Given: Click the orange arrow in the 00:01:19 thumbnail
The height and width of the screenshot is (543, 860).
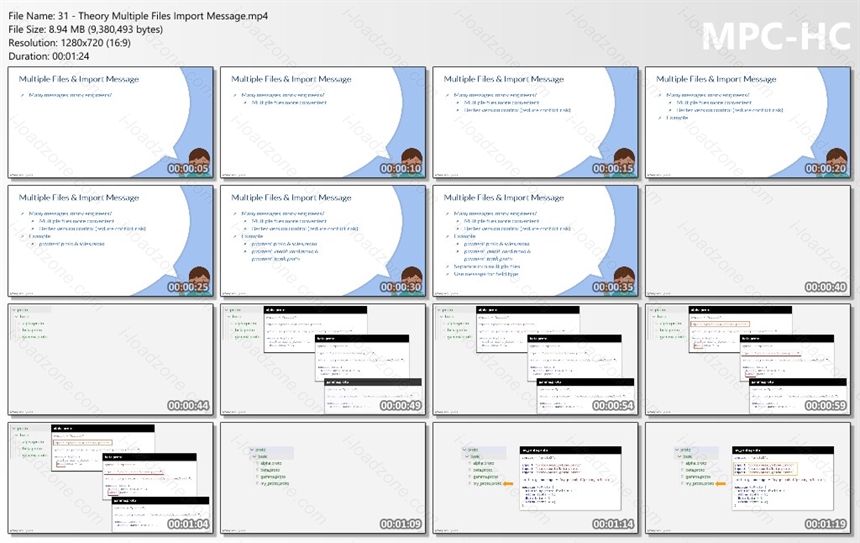Looking at the screenshot, I should (721, 483).
